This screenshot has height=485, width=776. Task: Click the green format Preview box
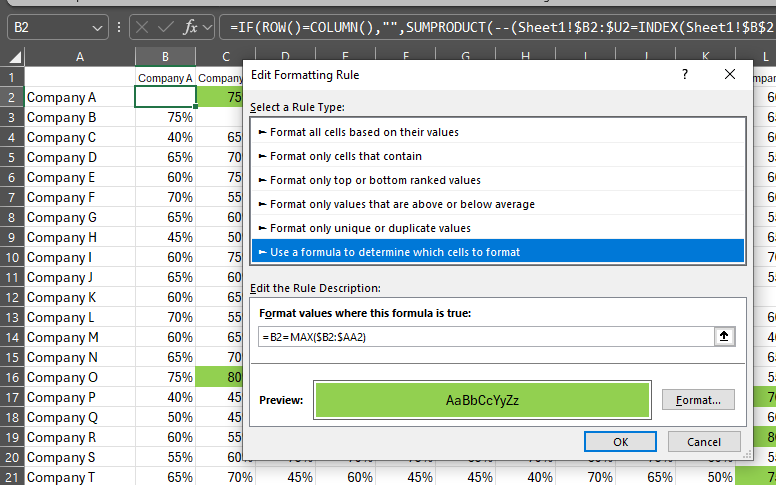point(482,400)
